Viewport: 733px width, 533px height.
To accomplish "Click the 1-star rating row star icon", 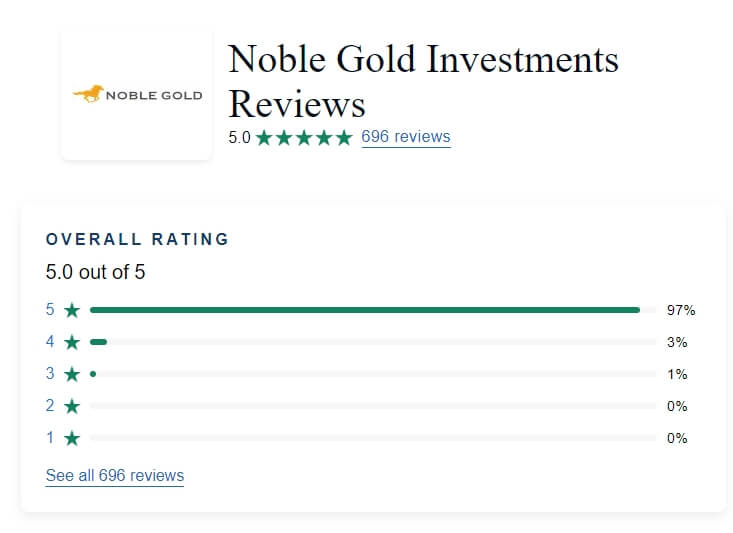I will click(72, 438).
